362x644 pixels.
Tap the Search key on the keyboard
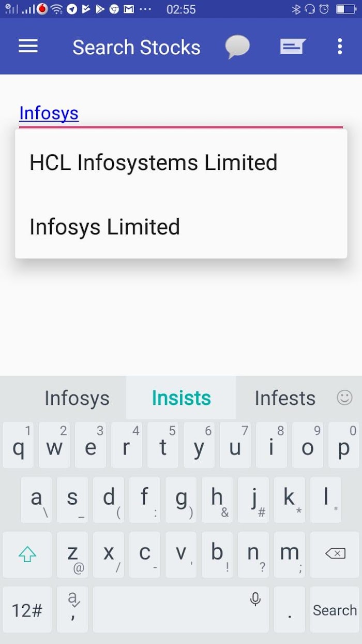click(x=335, y=609)
